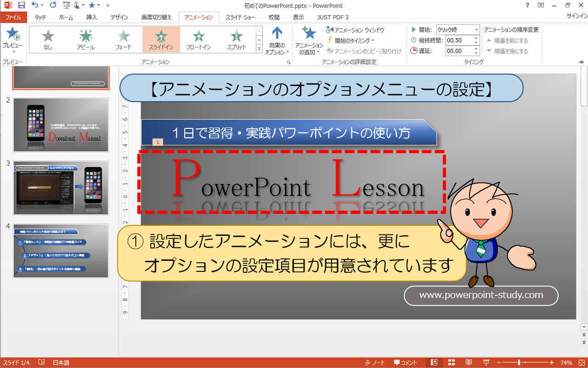Switch to the 校閲 tab
The width and height of the screenshot is (588, 368).
(x=274, y=17)
